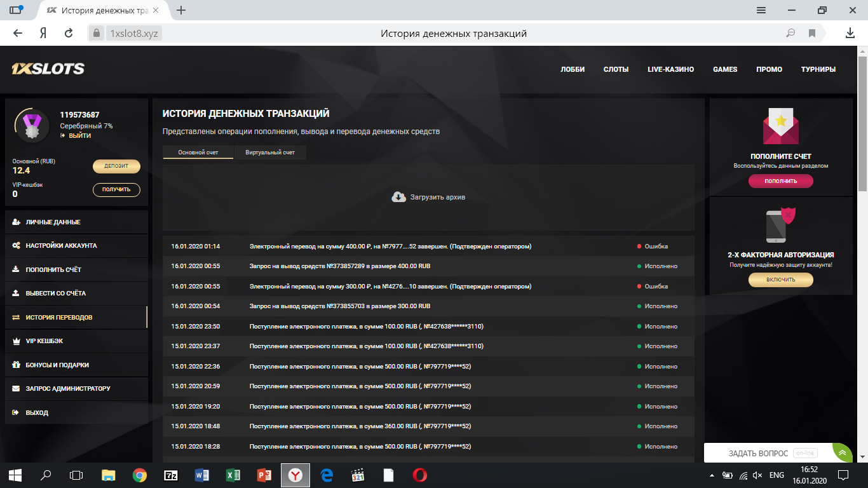Screen dimensions: 868x488
Task: Click account number 119573687
Action: tap(79, 115)
